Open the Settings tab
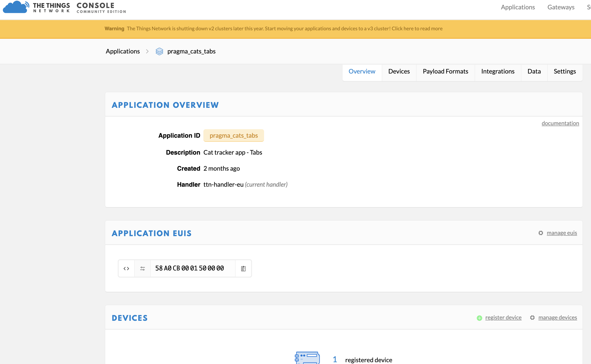This screenshot has height=364, width=591. (x=565, y=71)
